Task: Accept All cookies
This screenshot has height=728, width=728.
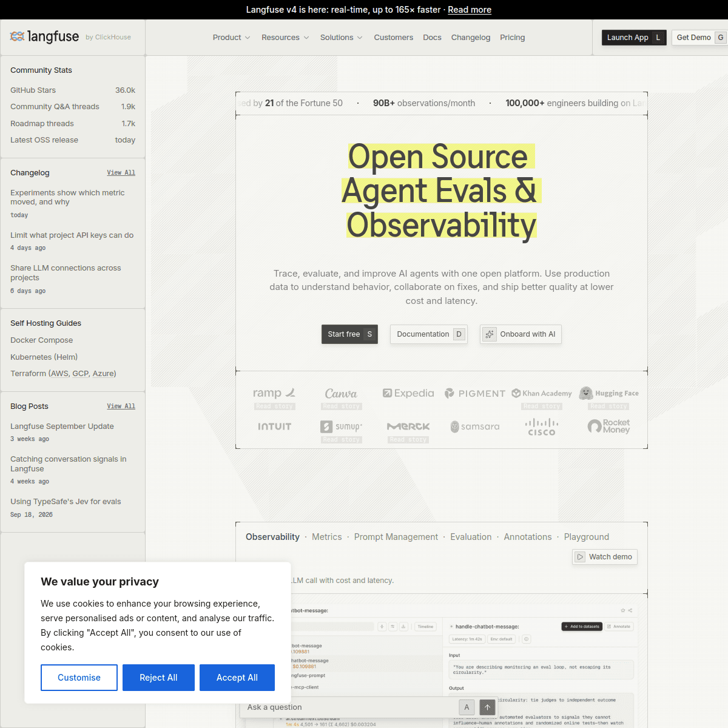Action: click(237, 678)
